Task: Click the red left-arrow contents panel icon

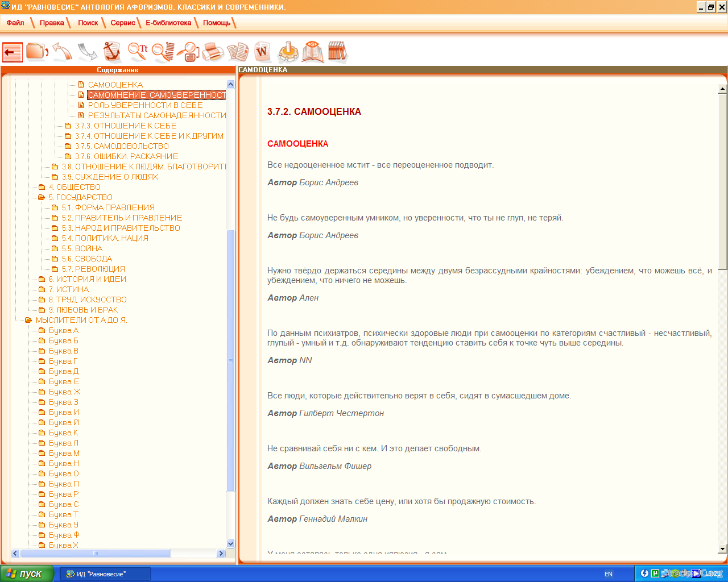Action: [x=13, y=52]
